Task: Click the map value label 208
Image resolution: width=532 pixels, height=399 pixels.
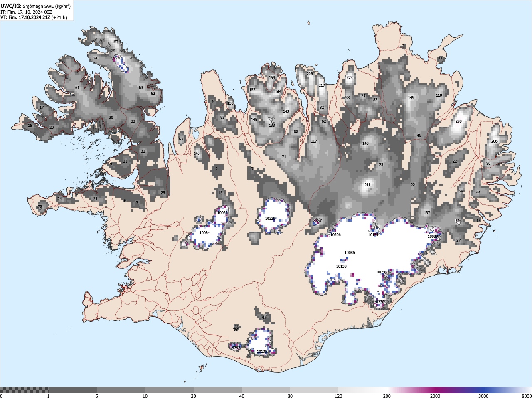Action: pyautogui.click(x=310, y=74)
